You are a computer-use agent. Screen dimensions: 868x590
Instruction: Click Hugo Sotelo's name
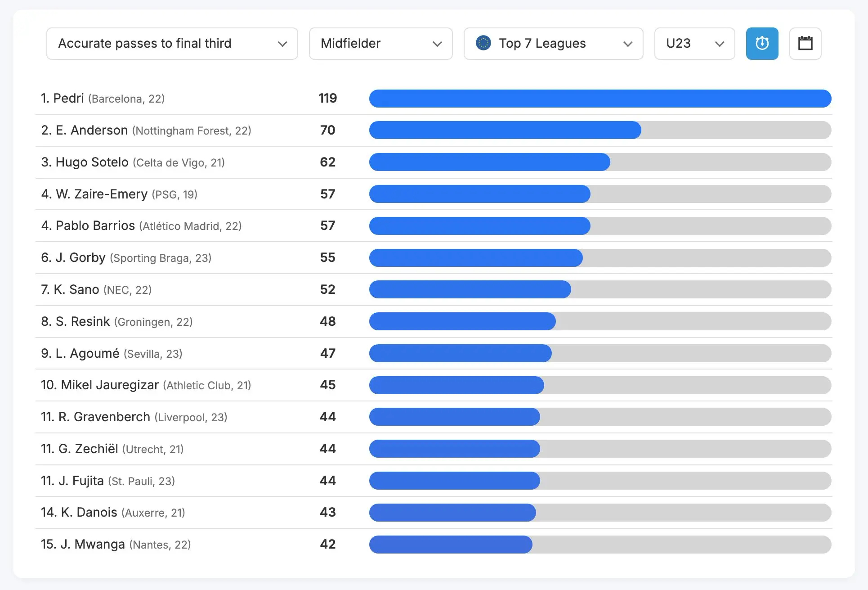tap(92, 162)
